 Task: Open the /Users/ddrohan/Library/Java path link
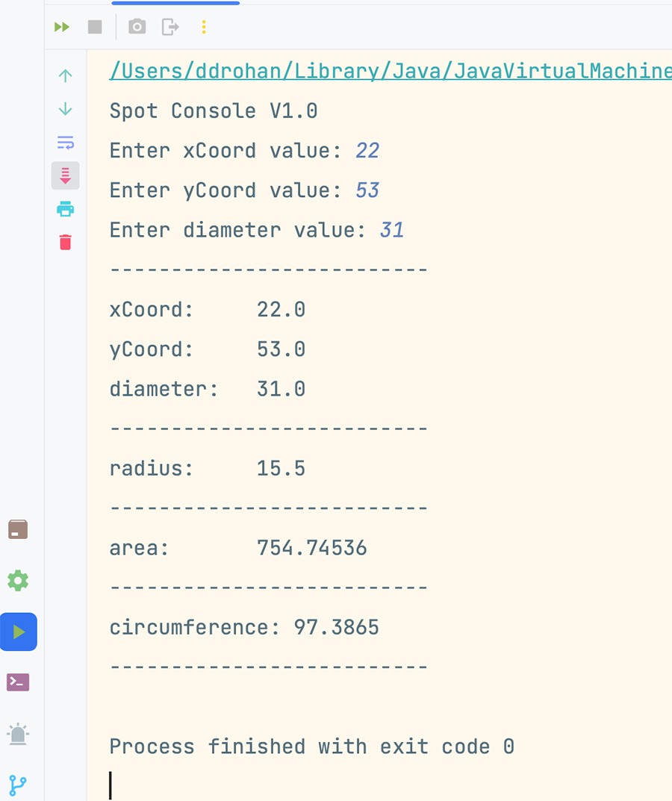[388, 71]
